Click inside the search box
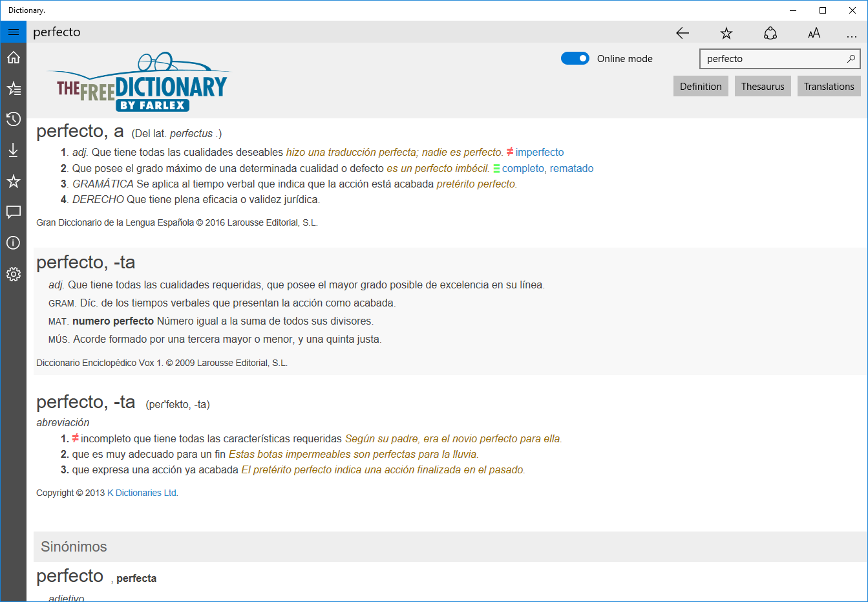The image size is (868, 602). click(769, 58)
